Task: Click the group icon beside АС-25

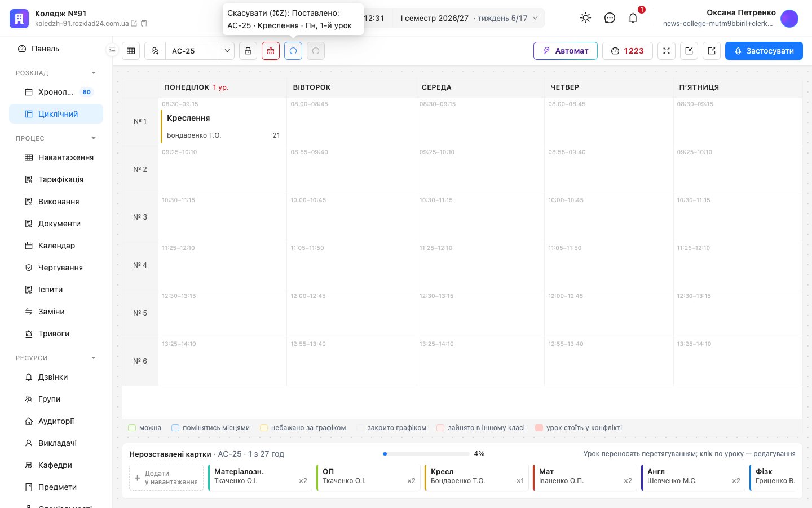Action: [155, 51]
